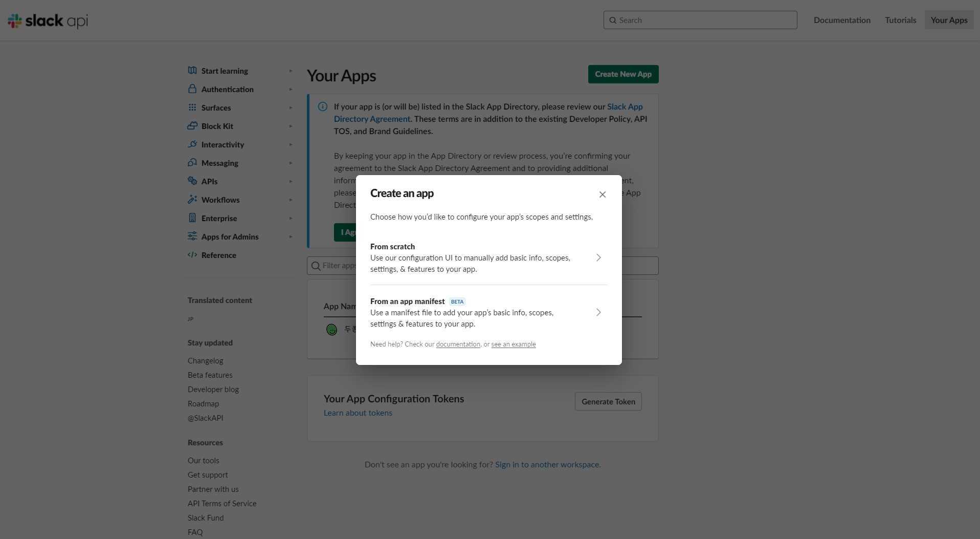
Task: Click the Filter apps magnifier icon
Action: tap(316, 266)
